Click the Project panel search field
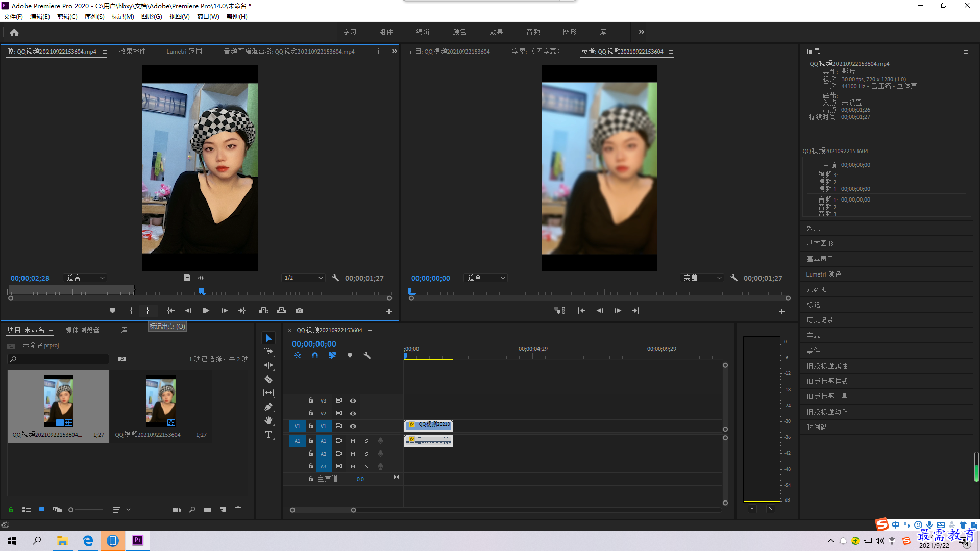The width and height of the screenshot is (980, 551). coord(59,359)
